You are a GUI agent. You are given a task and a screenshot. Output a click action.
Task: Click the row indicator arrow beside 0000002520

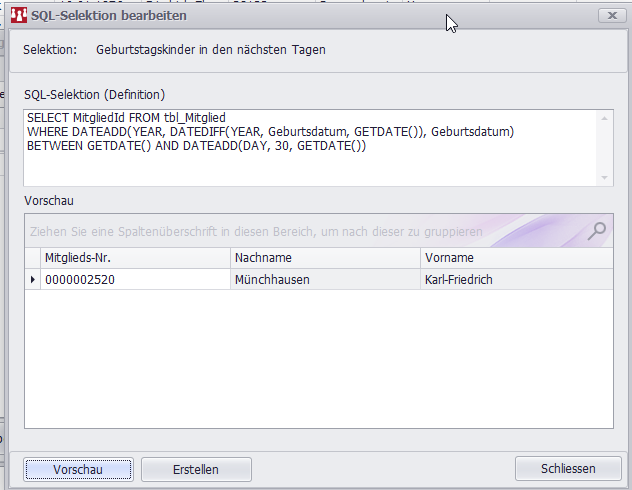[x=33, y=280]
